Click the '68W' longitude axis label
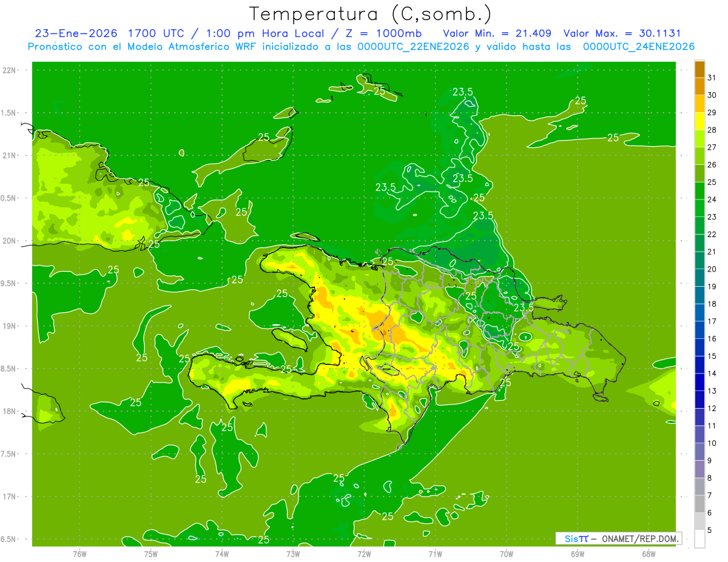 [x=649, y=554]
